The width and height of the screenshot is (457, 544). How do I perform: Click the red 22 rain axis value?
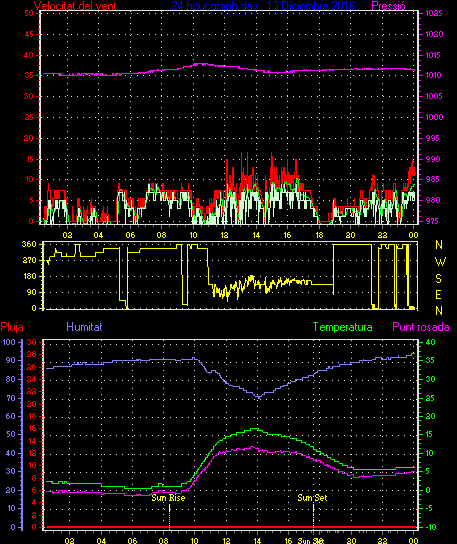coord(32,392)
